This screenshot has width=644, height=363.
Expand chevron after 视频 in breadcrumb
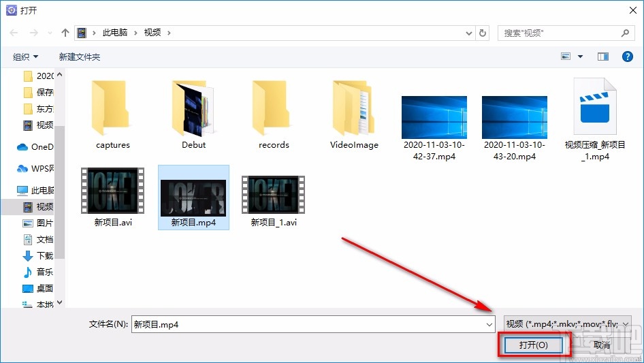[169, 33]
